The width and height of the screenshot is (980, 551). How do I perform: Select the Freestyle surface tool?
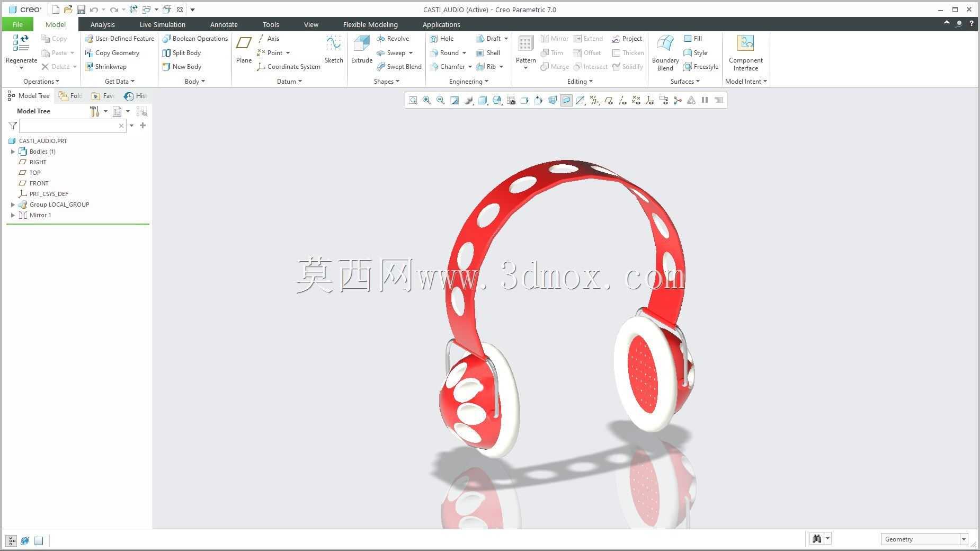tap(701, 67)
